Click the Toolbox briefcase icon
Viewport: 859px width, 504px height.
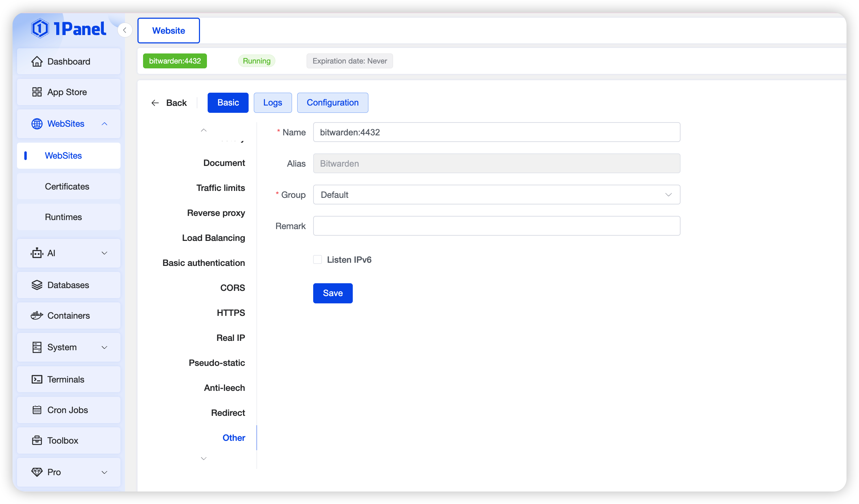pos(37,440)
